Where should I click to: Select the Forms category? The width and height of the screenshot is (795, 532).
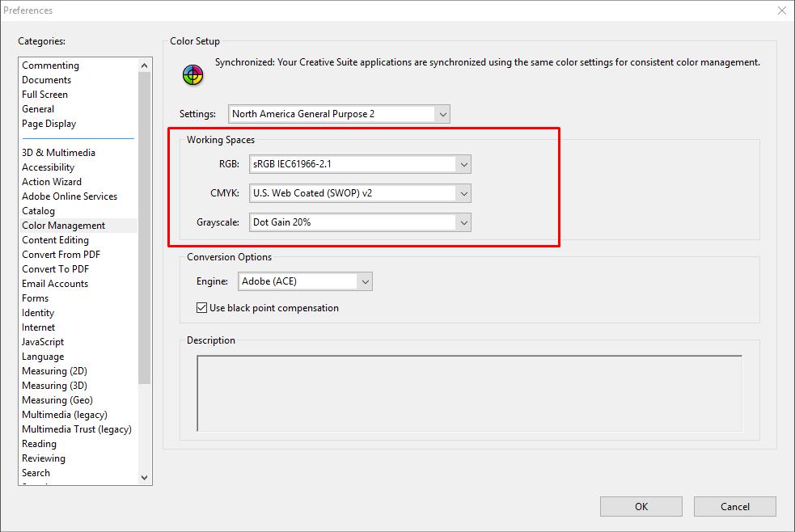(79, 298)
